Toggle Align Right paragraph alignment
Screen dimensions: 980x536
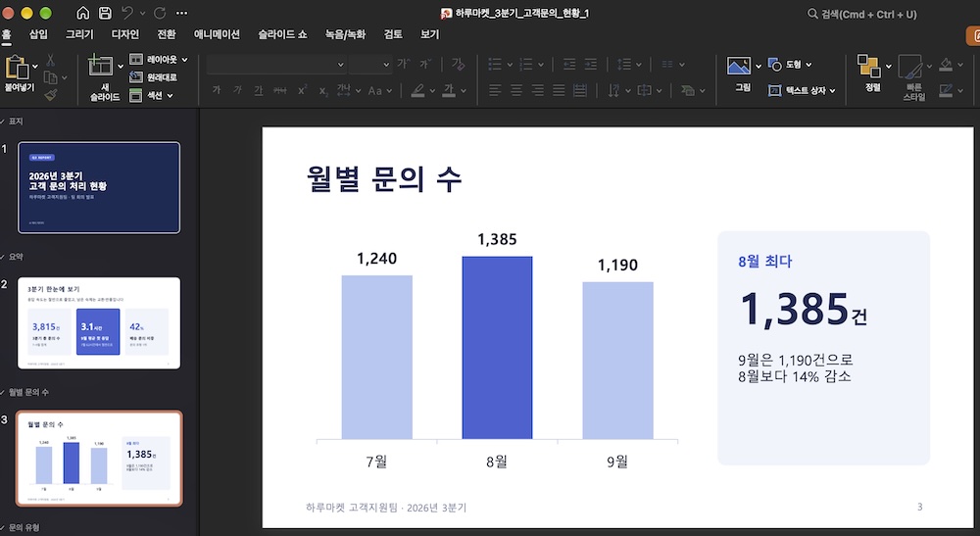click(x=537, y=90)
